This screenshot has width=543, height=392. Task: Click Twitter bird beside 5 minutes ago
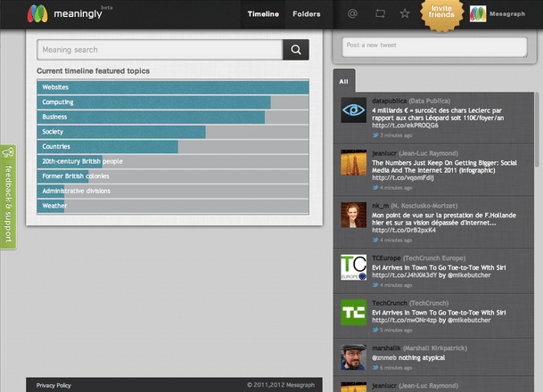(375, 330)
